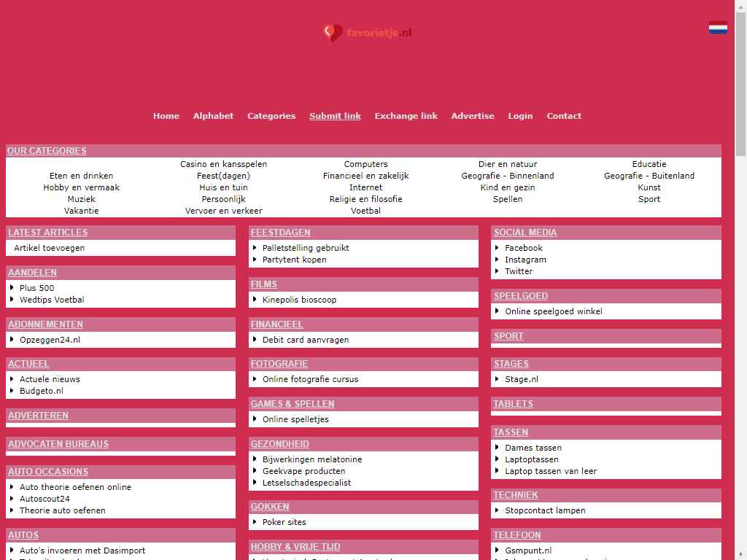Open the Geografie - Buitenland category
747x560 pixels.
pos(649,176)
